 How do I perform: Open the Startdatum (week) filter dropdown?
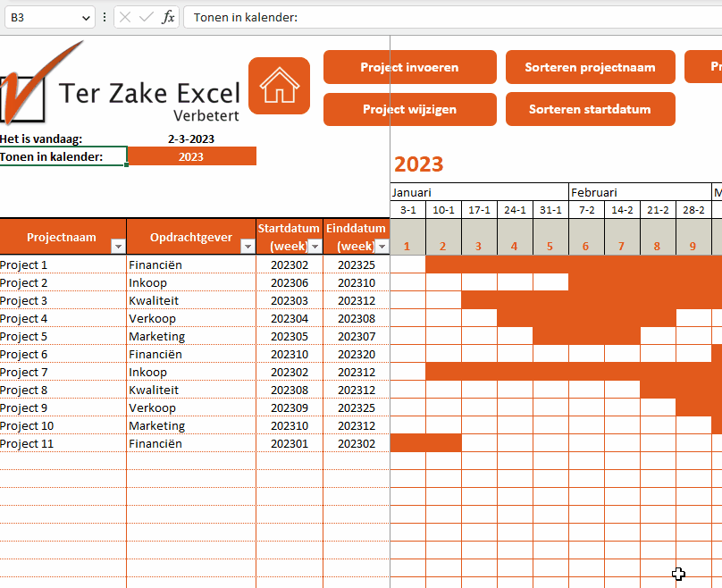[x=315, y=248]
